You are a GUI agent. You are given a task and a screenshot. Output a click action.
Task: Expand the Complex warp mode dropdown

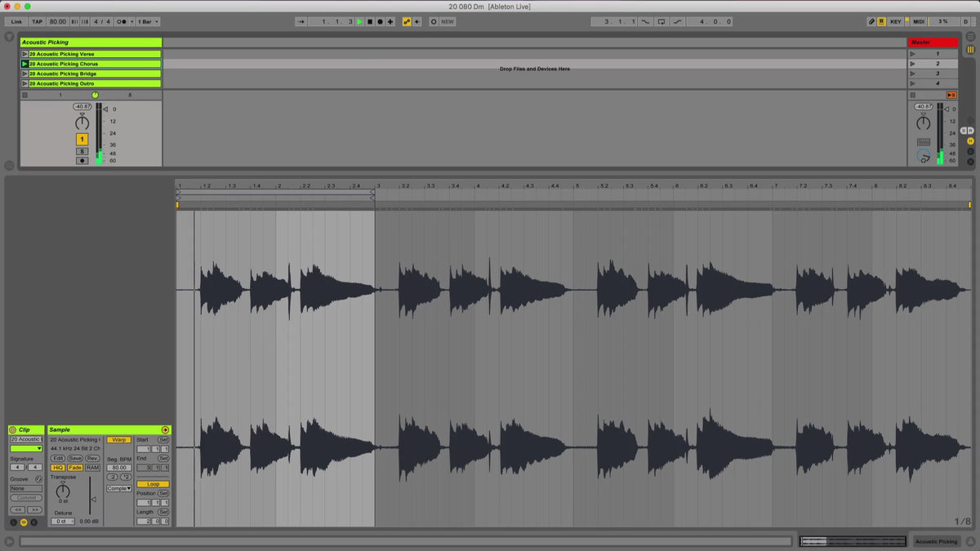tap(118, 489)
